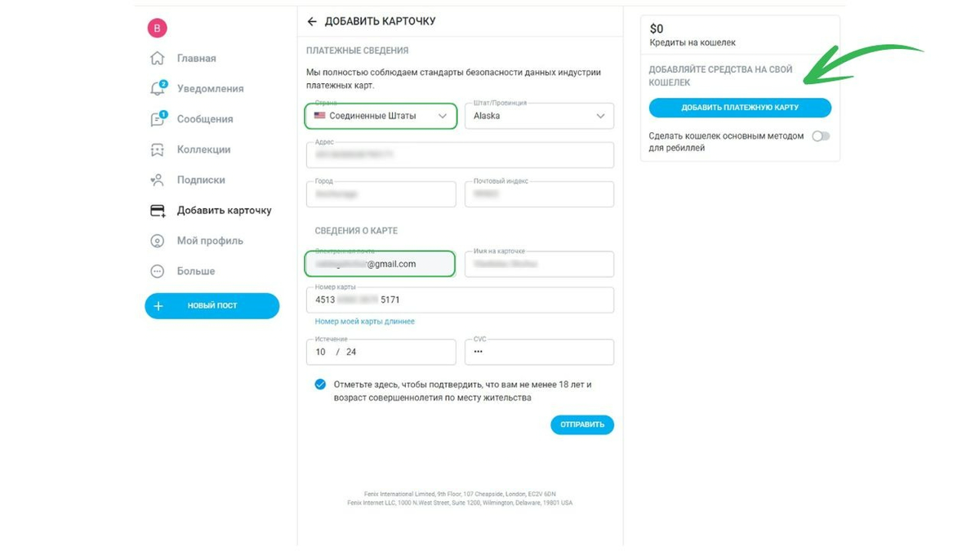
Task: Click into the CVC input field
Action: 539,353
